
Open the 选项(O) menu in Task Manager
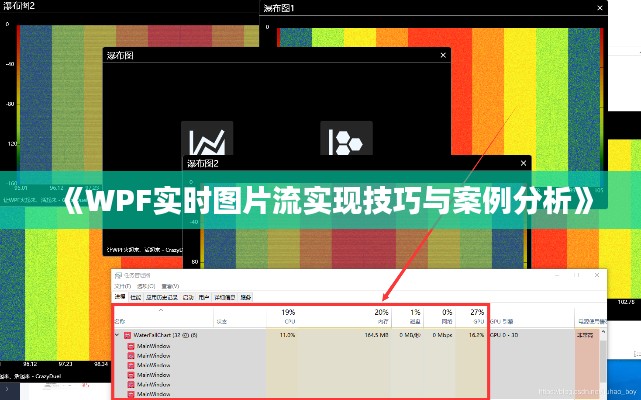click(146, 286)
